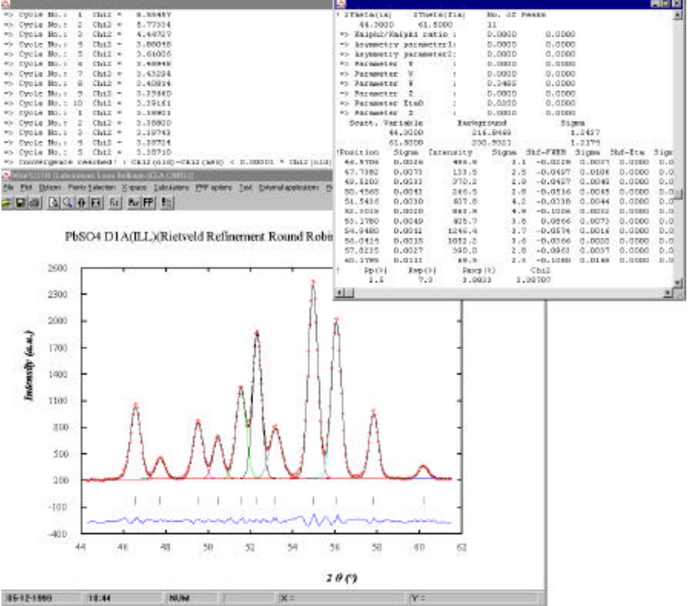Click the green reflection tick near 60 degrees
Viewport: 700px width, 606px height.
(x=424, y=501)
